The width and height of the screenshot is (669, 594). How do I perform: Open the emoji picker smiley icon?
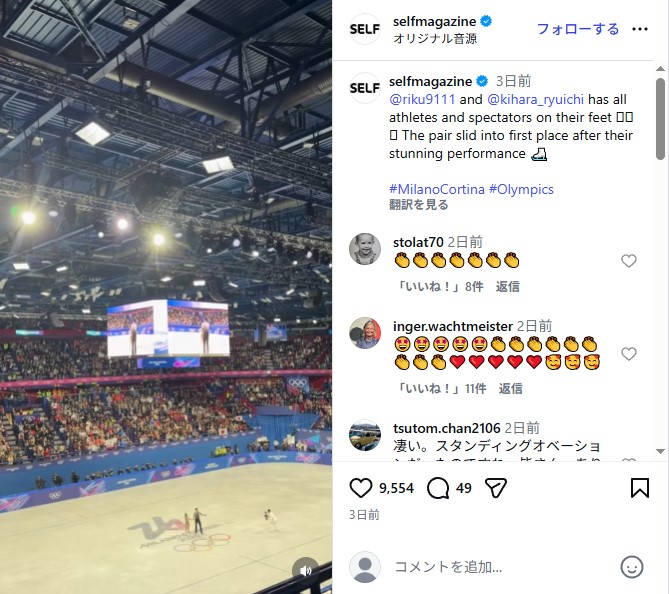[x=631, y=567]
